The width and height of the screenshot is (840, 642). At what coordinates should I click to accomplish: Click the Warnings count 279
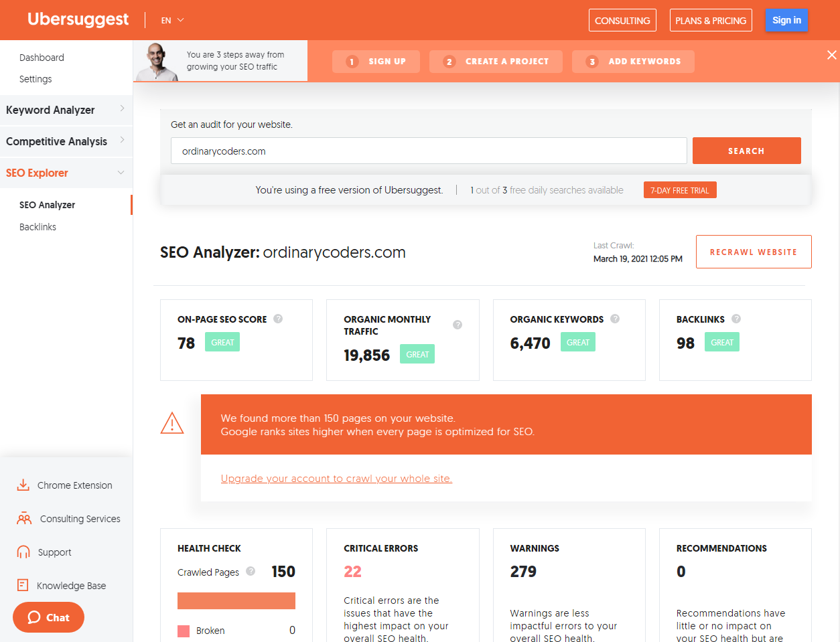(523, 571)
